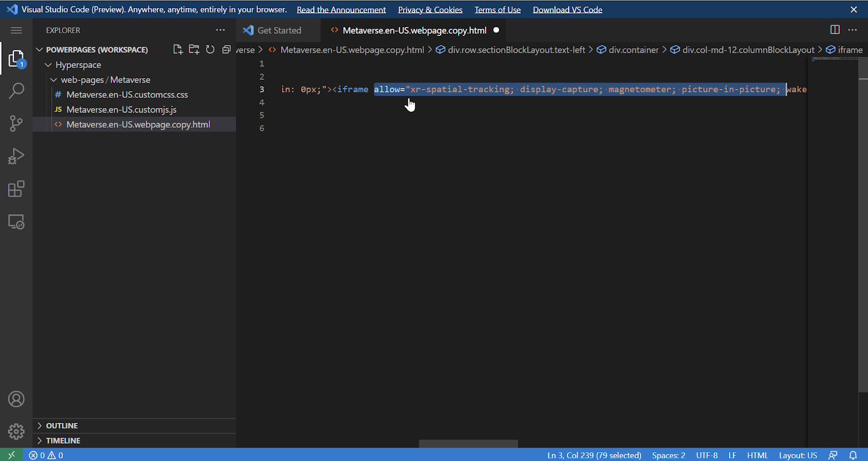
Task: Create a new folder in the workspace
Action: point(194,49)
